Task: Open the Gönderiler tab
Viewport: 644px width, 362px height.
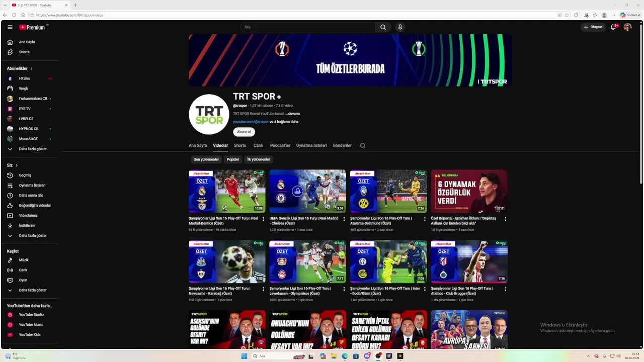Action: [342, 145]
